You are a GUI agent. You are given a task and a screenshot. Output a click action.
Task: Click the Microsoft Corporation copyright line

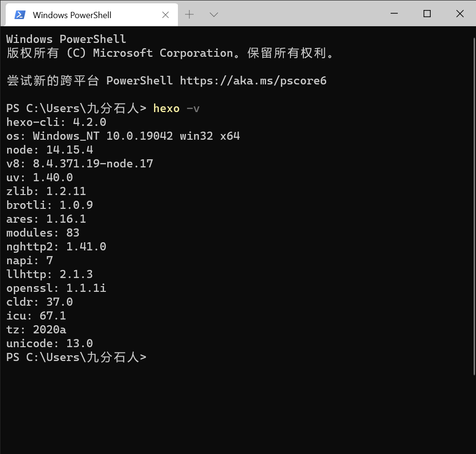[x=171, y=53]
